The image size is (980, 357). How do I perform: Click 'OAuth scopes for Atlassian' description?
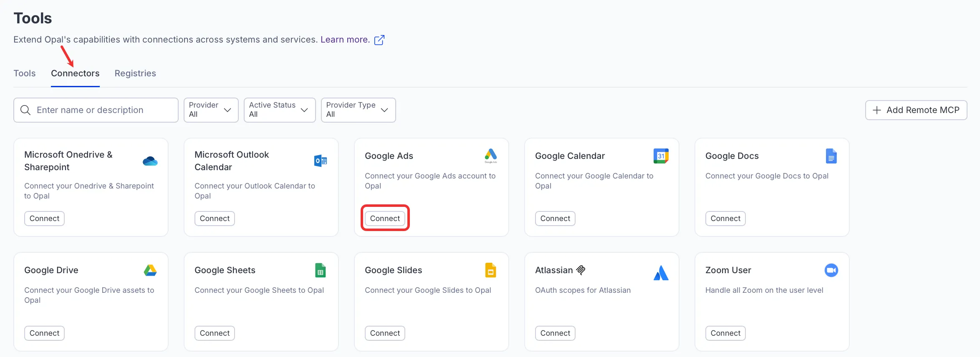[x=583, y=290]
